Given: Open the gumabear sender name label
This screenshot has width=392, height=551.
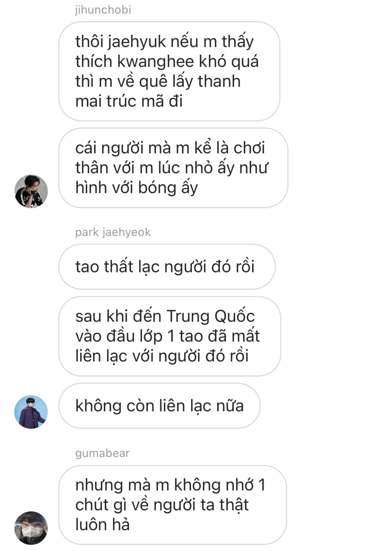Looking at the screenshot, I should click(102, 453).
